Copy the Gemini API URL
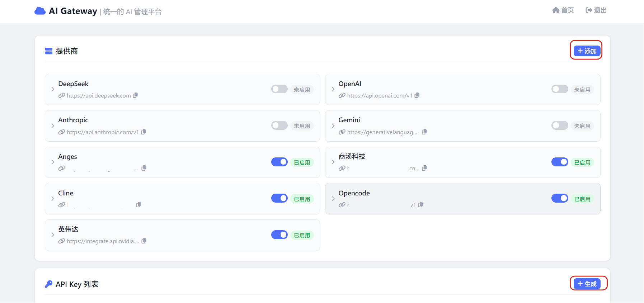Screen dimensions: 644x303 [424, 132]
